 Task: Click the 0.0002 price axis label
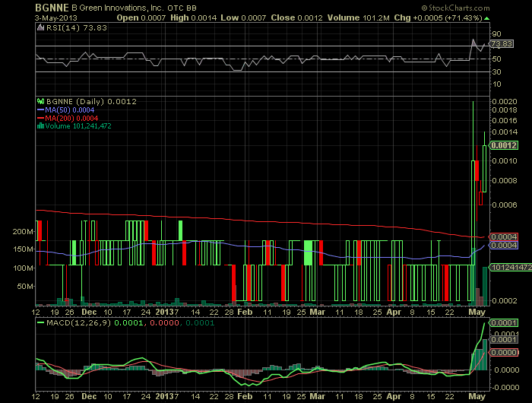[x=505, y=300]
